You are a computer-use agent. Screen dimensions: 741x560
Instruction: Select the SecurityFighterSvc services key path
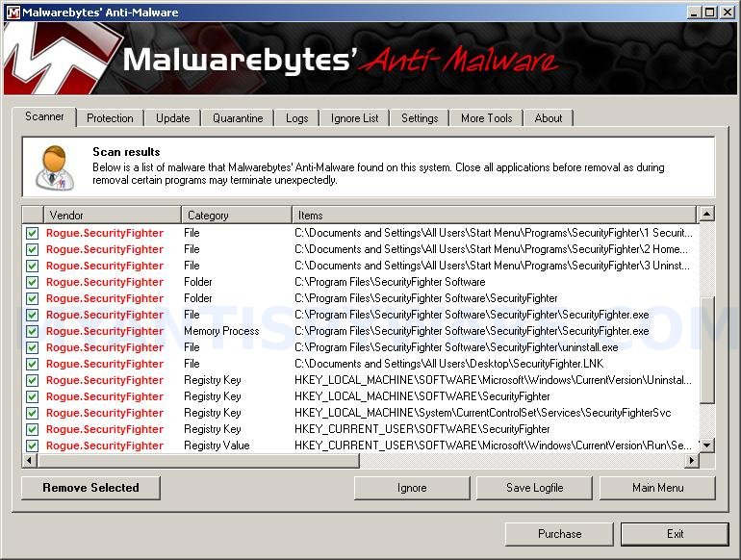coord(482,413)
